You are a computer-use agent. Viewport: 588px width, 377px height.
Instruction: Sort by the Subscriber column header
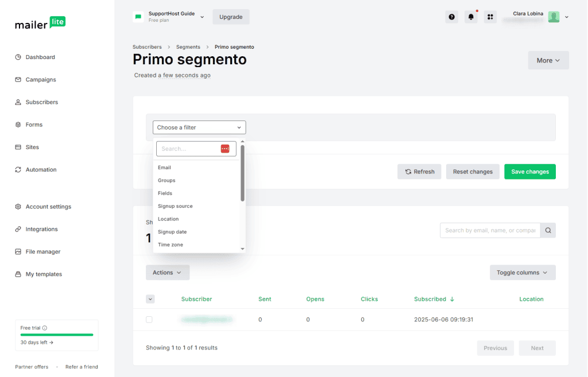196,299
